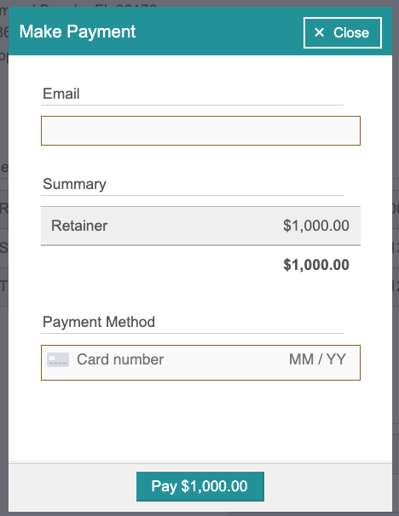The image size is (399, 516).
Task: Select the Retainer line item label
Action: point(79,226)
